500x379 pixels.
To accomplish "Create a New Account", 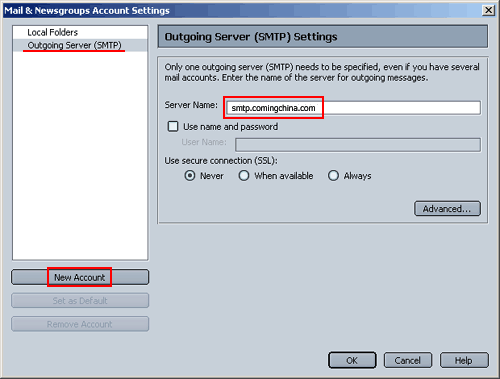I will click(x=80, y=277).
